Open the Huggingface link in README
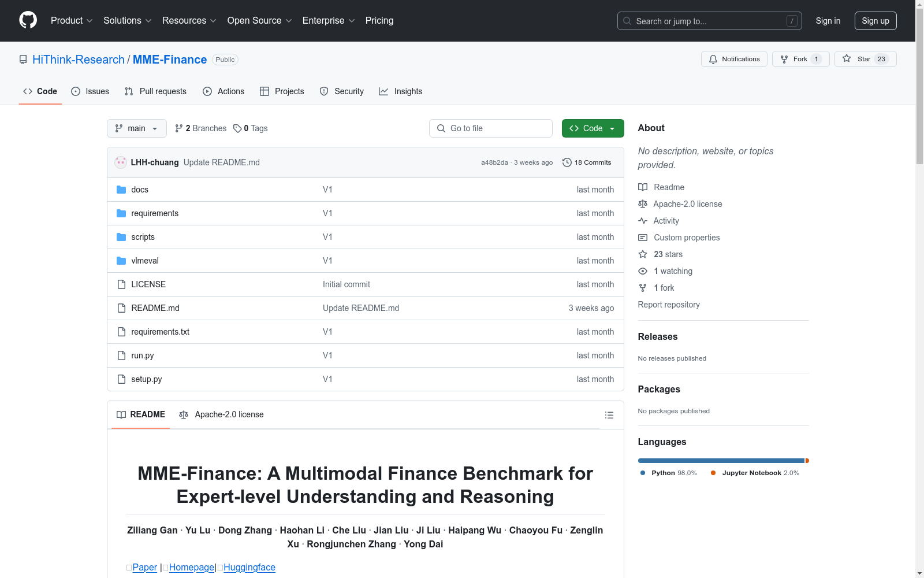Viewport: 924px width, 578px height. click(x=249, y=568)
